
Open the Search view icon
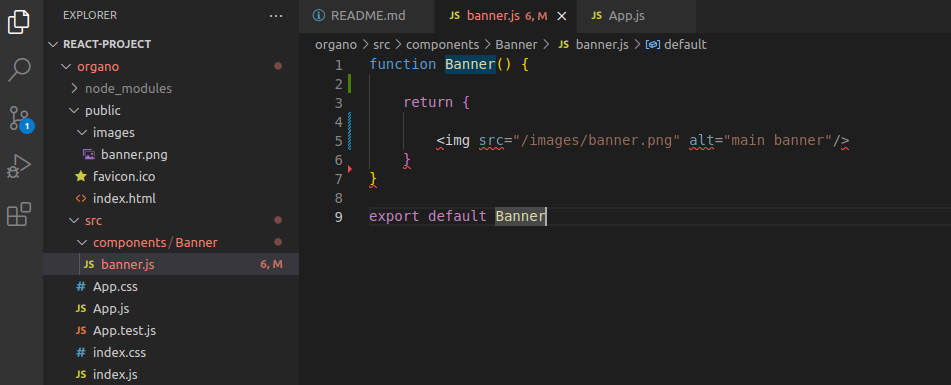[19, 70]
